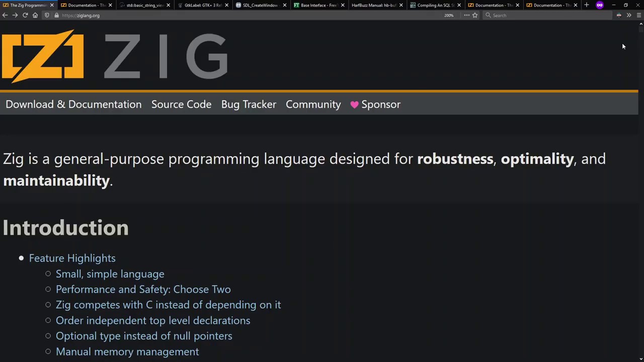Open the Firefox hamburger menu
This screenshot has width=644, height=362.
pyautogui.click(x=639, y=15)
